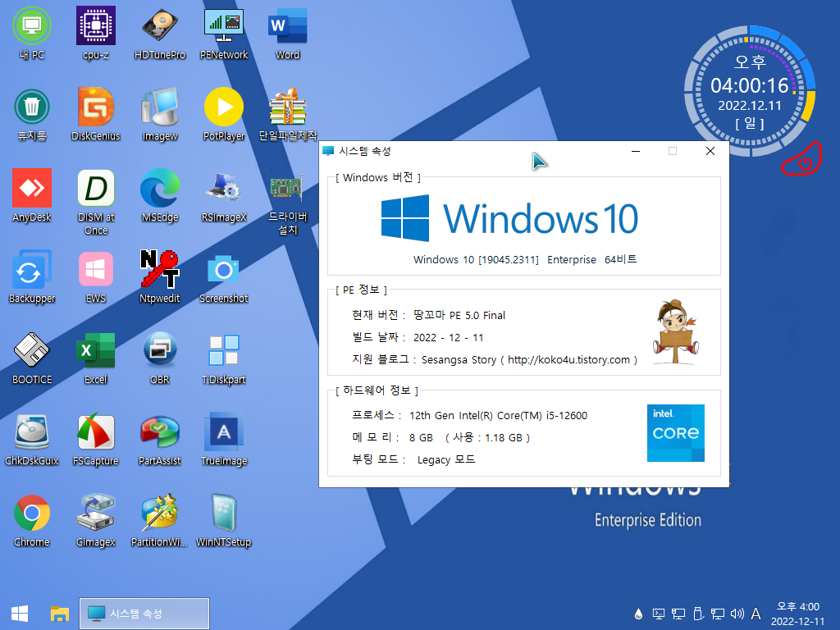The image size is (840, 630).
Task: Click the desktop clock widget
Action: [750, 91]
